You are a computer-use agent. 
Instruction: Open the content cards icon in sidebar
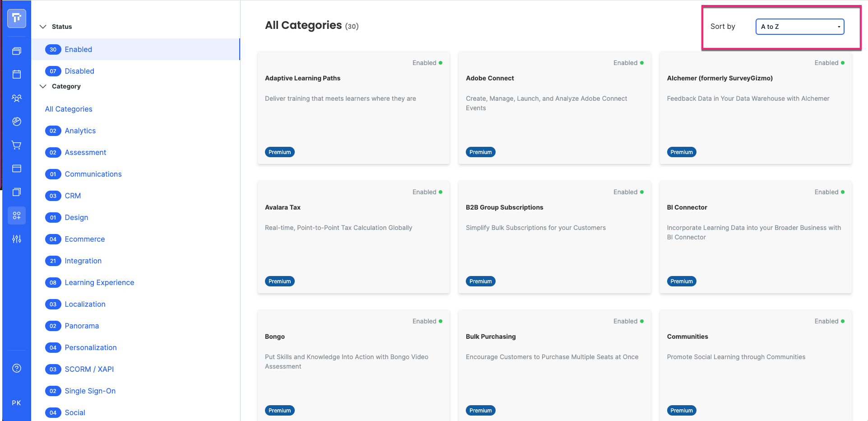17,51
